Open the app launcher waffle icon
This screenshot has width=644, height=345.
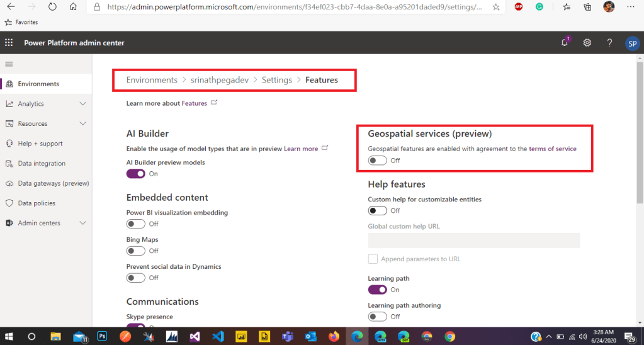[9, 43]
